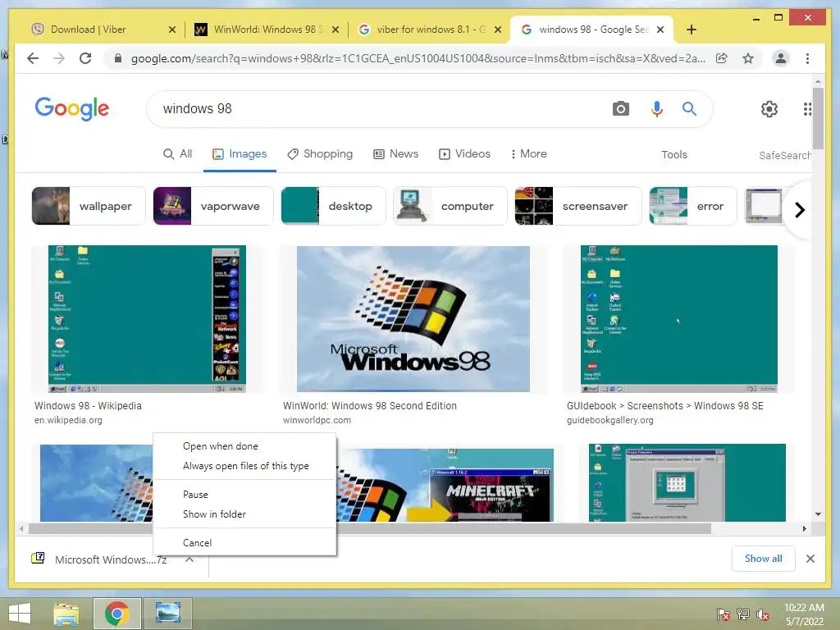This screenshot has height=630, width=840.
Task: Click the google.com address bar URL
Action: (x=418, y=58)
